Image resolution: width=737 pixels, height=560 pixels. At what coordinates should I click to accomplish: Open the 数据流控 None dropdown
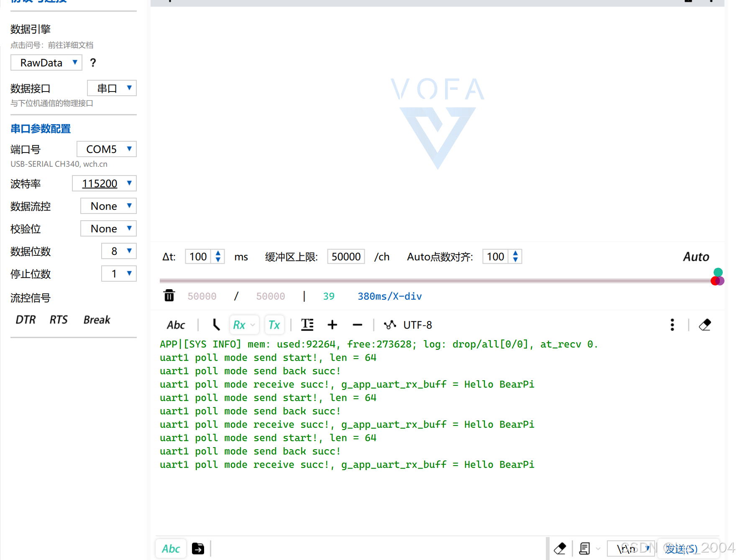(108, 206)
